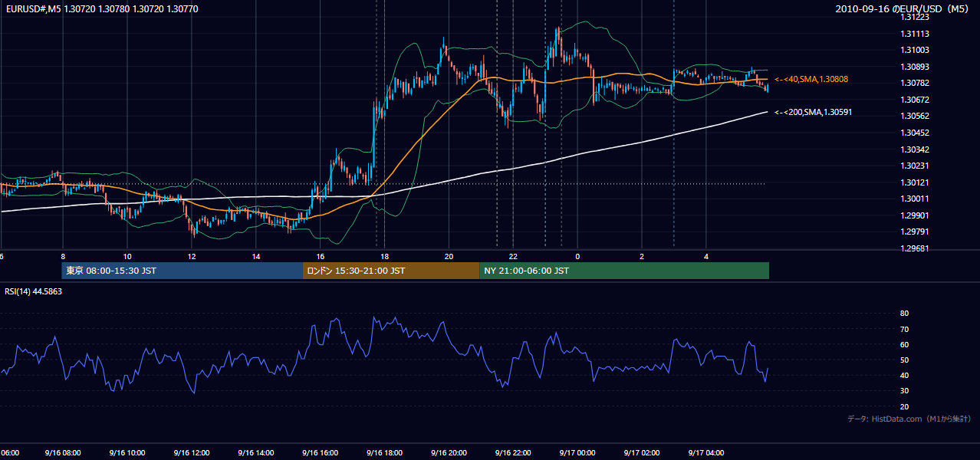This screenshot has width=980, height=460.
Task: Click price level 1.30121 on the axis
Action: (916, 182)
